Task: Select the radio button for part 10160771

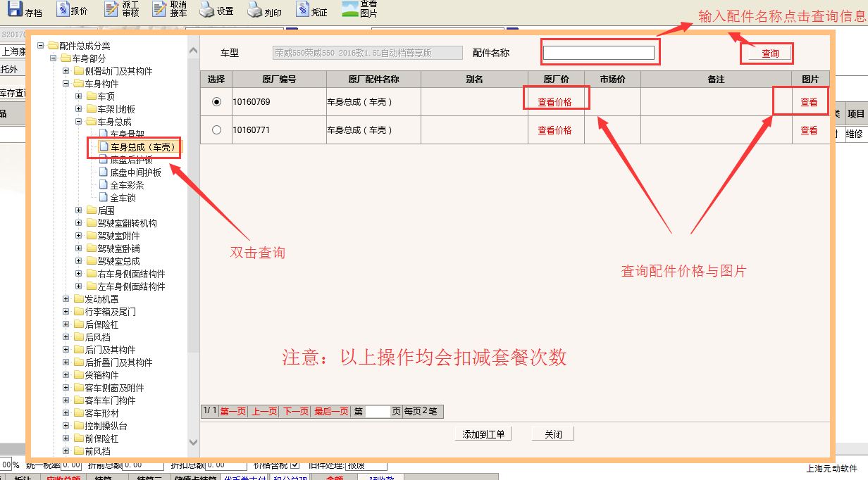Action: tap(216, 130)
